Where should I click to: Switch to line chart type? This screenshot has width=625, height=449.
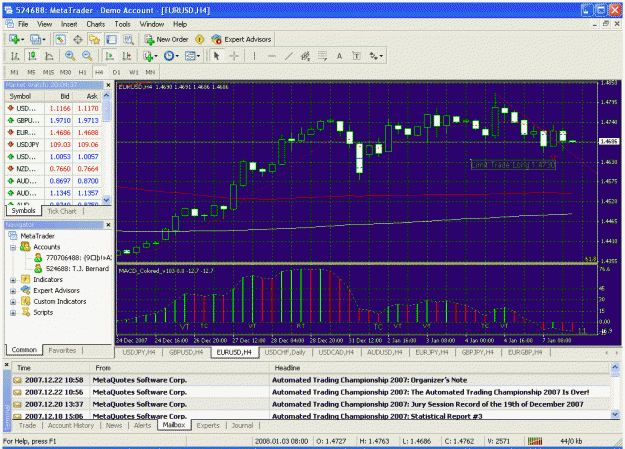click(x=49, y=56)
